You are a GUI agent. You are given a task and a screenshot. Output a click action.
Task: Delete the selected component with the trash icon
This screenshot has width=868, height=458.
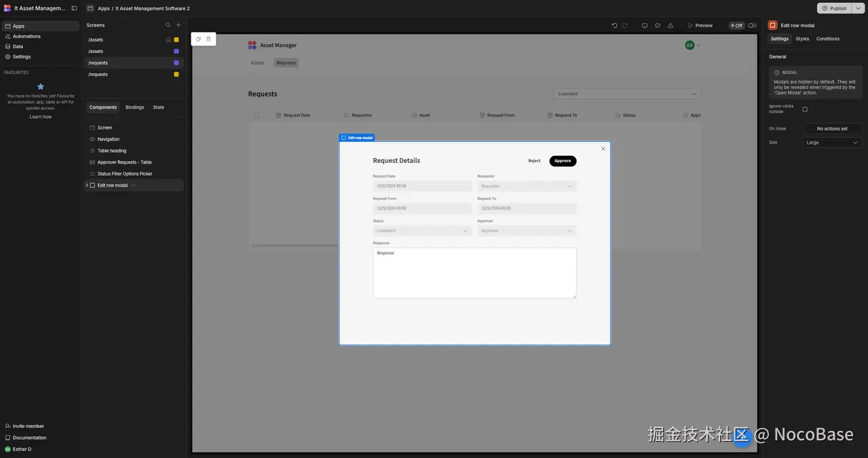(x=209, y=39)
